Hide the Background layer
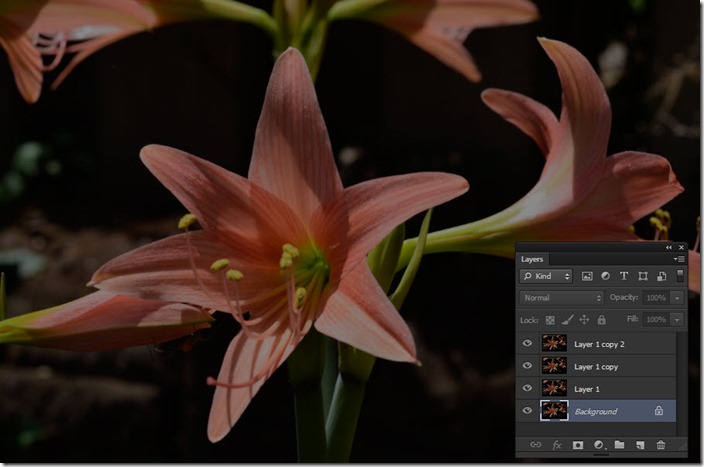 527,410
